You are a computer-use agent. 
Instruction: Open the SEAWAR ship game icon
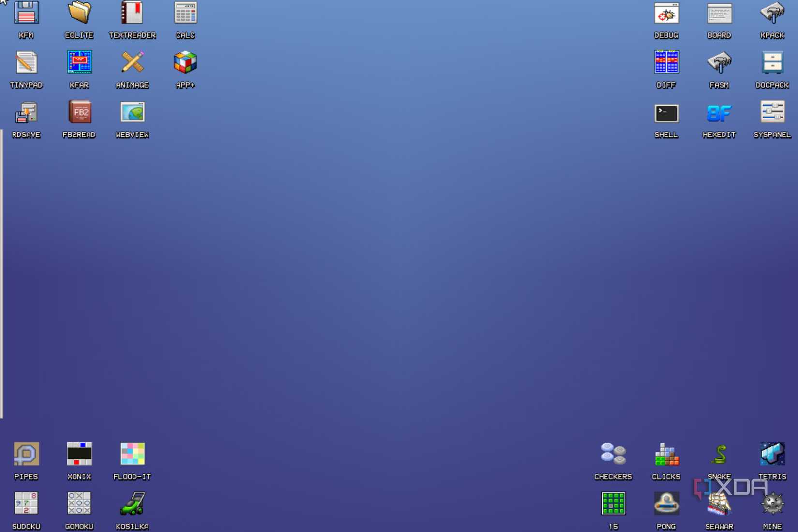pos(719,503)
